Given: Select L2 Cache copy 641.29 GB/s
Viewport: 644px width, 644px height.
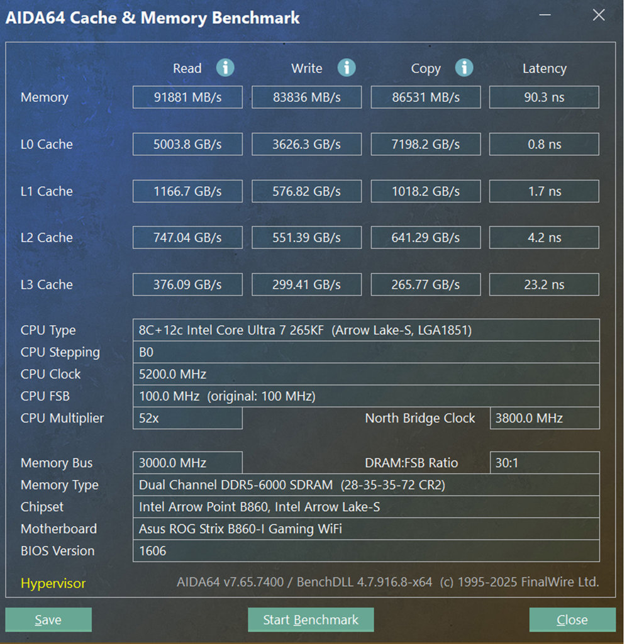Looking at the screenshot, I should (426, 237).
